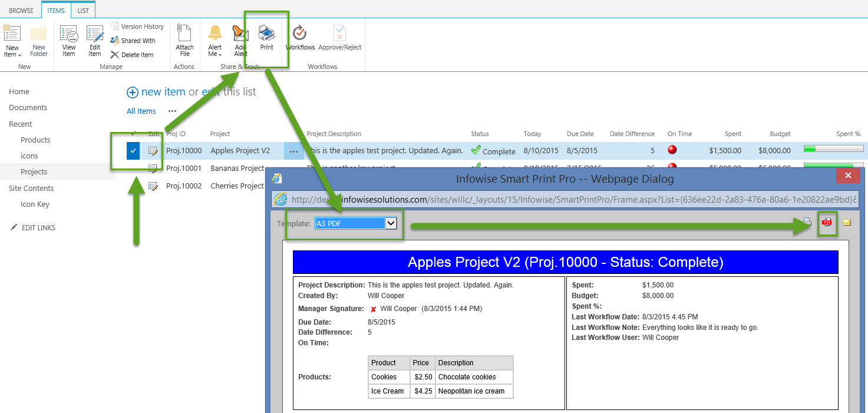Click the Cookies cell in the Products table
This screenshot has height=413, width=868.
[x=388, y=377]
